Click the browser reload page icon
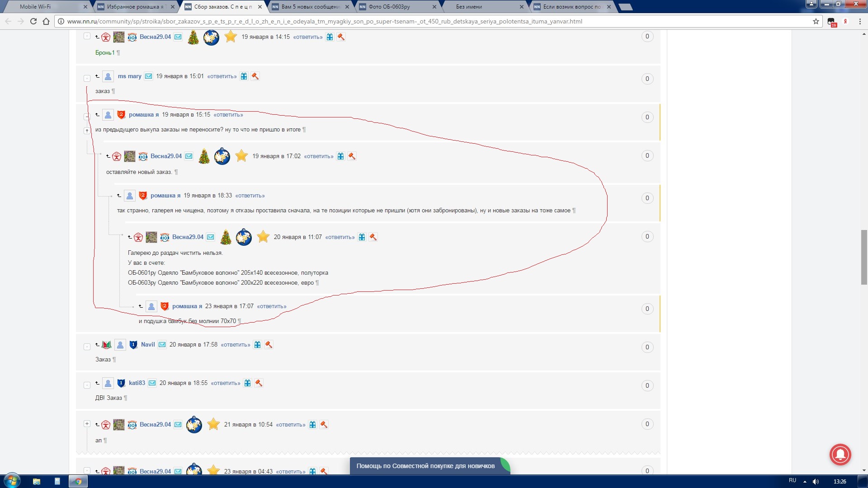868x488 pixels. (33, 21)
